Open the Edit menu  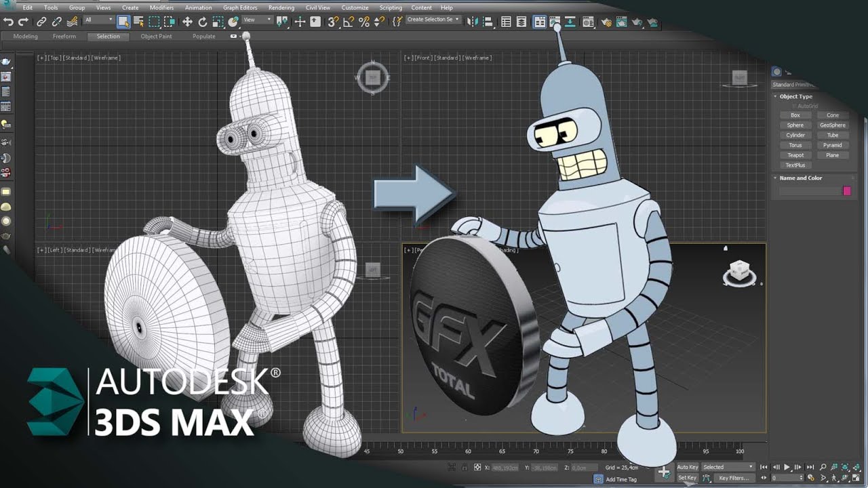point(27,7)
